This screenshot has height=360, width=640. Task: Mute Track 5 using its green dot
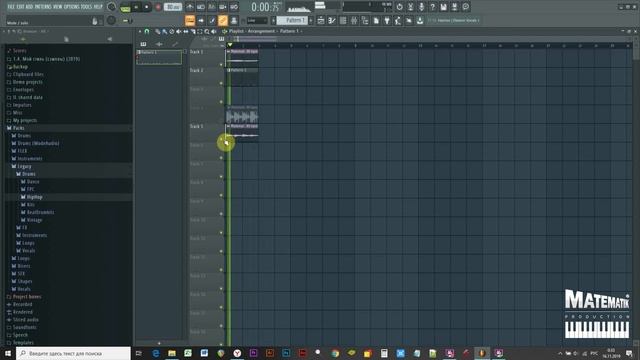point(221,139)
